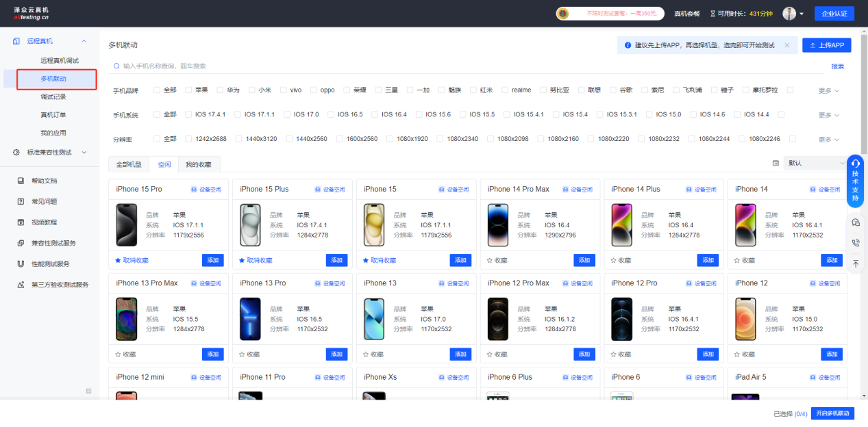Click the sidebar collapse icon at bottom left
The image size is (868, 427).
[88, 391]
